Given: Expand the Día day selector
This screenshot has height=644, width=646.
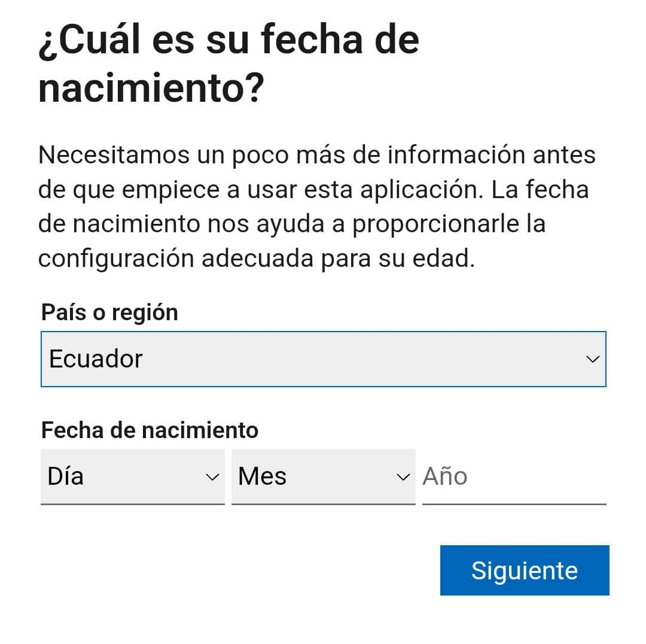Looking at the screenshot, I should 133,476.
